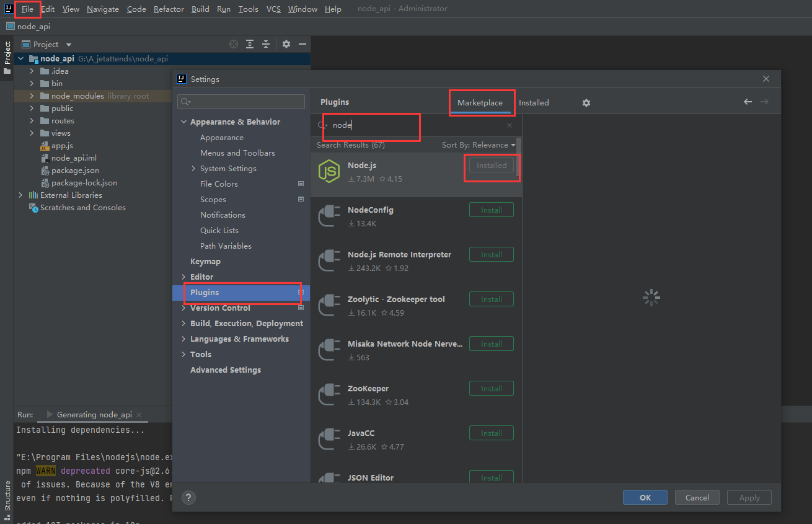Install the JavaCC plugin

[x=492, y=433]
